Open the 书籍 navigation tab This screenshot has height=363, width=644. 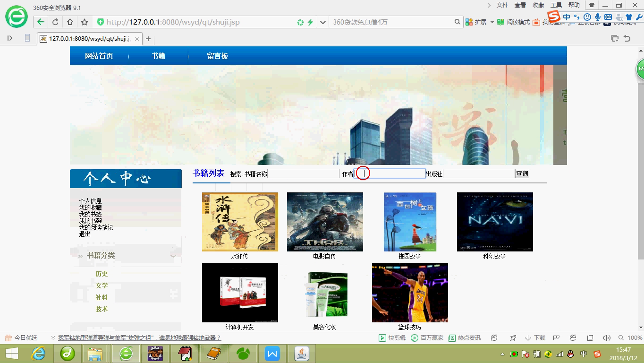coord(158,56)
